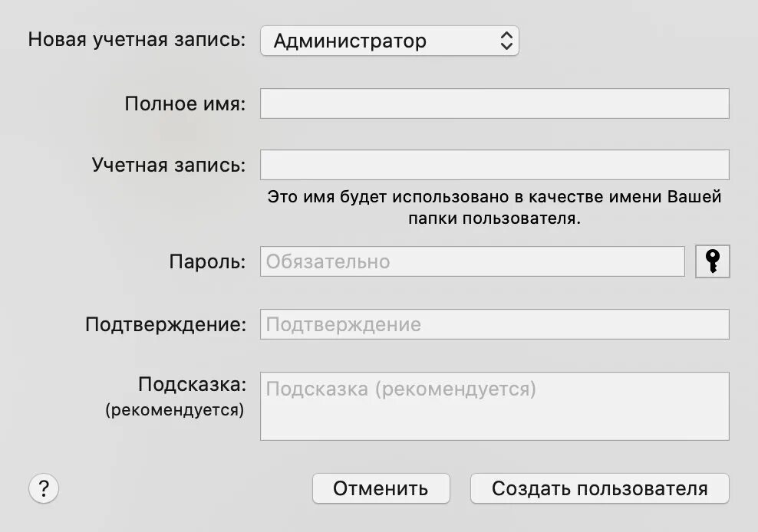758x532 pixels.
Task: Click the Пароль label
Action: coord(207,262)
